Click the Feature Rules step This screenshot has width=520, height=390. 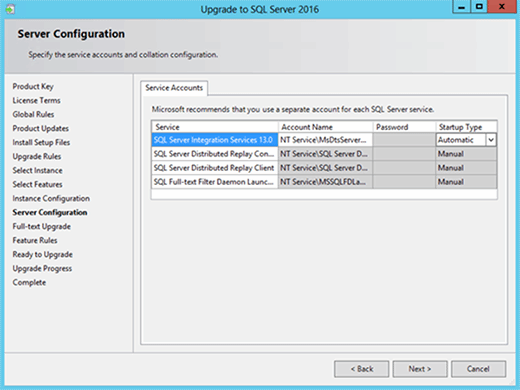35,241
